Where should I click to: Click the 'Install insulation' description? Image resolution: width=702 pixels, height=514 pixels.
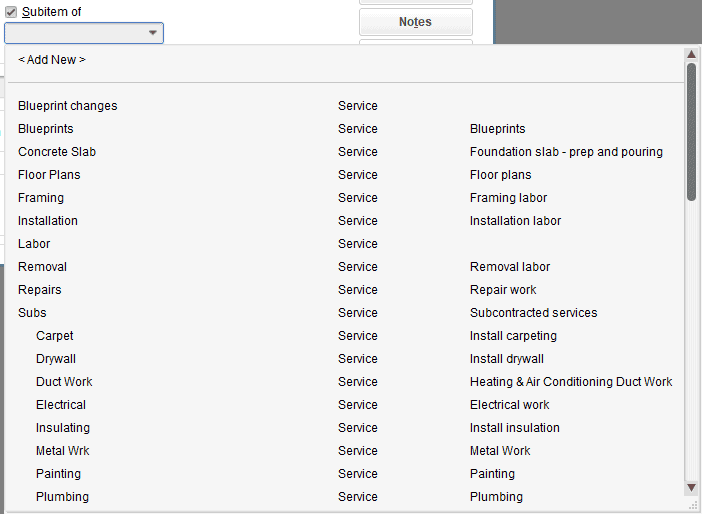[x=515, y=428]
